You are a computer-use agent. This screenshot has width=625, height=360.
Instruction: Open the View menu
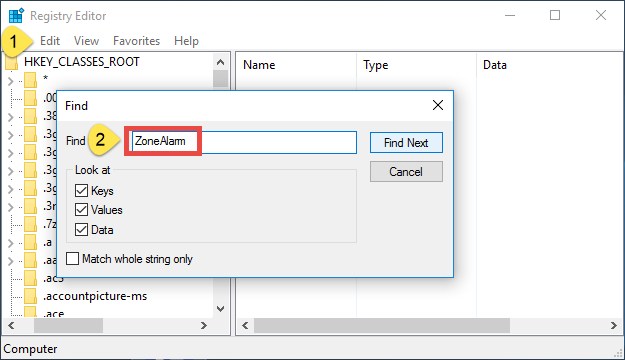coord(86,41)
